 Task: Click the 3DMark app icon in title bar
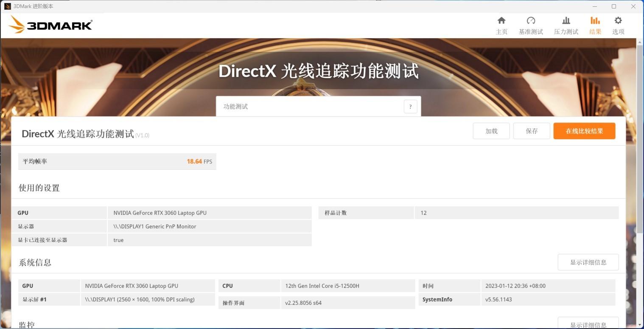pyautogui.click(x=7, y=6)
